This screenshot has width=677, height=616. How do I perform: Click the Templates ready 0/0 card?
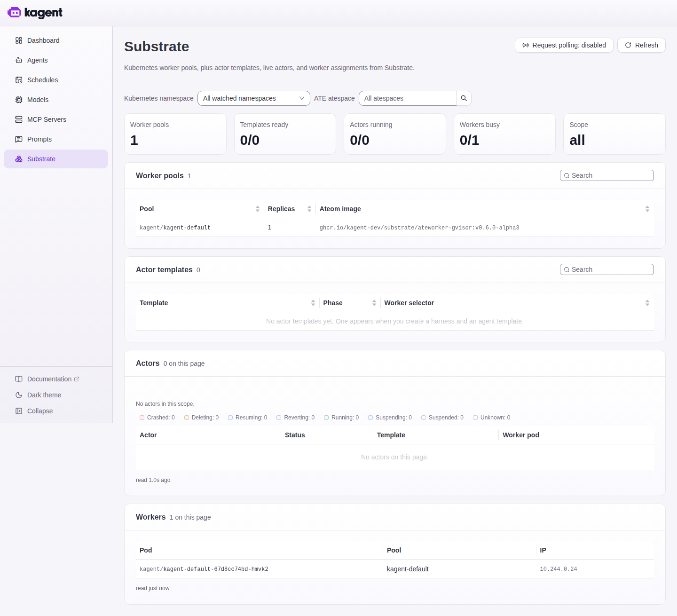click(285, 134)
